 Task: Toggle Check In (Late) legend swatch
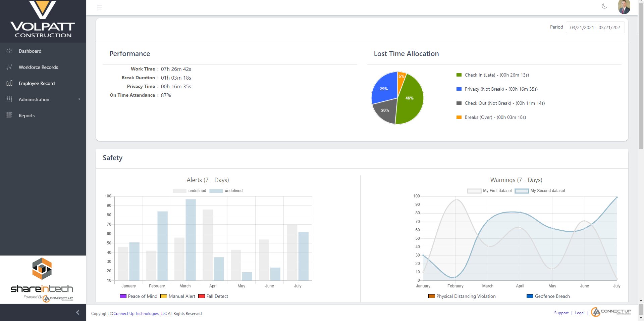point(459,75)
